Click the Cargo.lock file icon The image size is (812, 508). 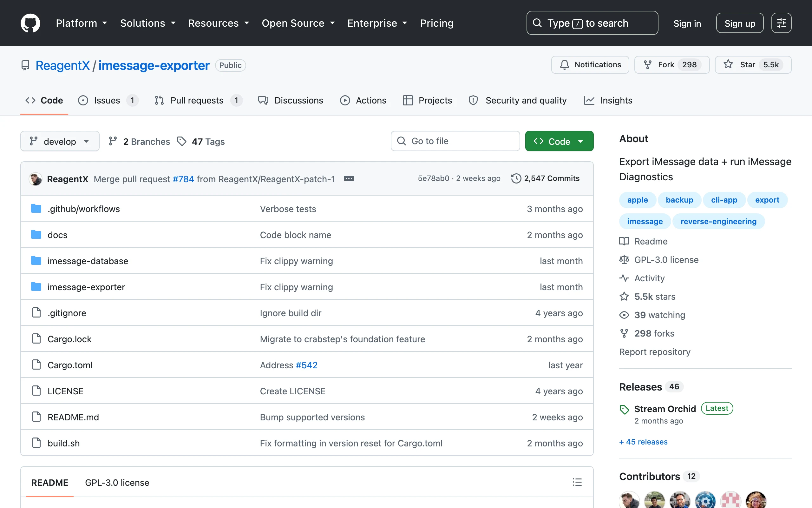point(36,339)
